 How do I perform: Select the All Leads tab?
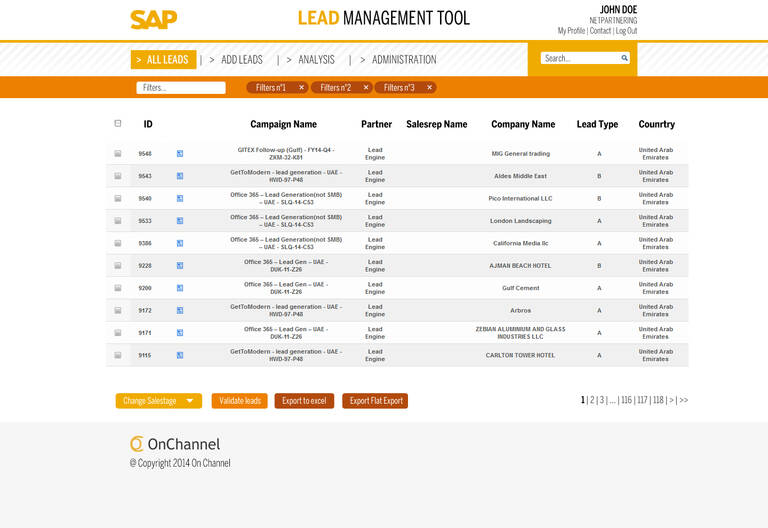pyautogui.click(x=163, y=60)
